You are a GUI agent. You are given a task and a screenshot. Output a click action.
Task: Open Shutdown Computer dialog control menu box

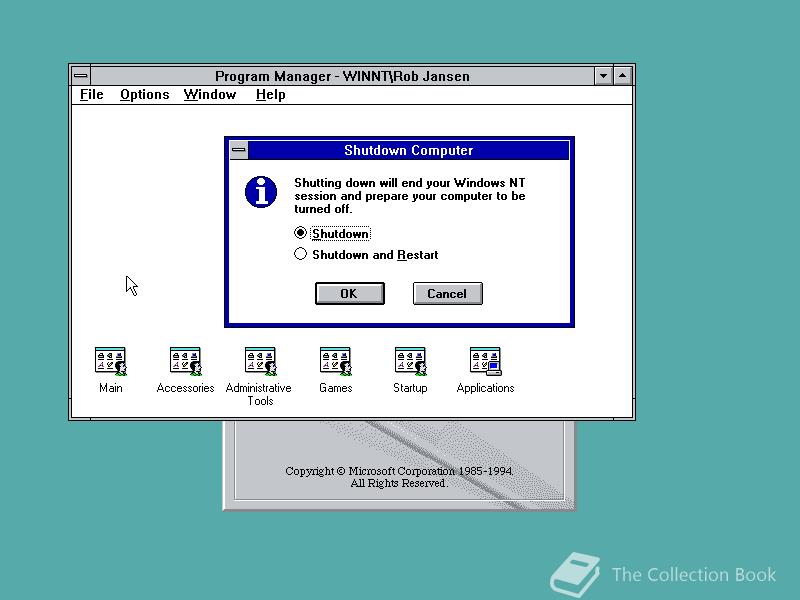pyautogui.click(x=239, y=150)
